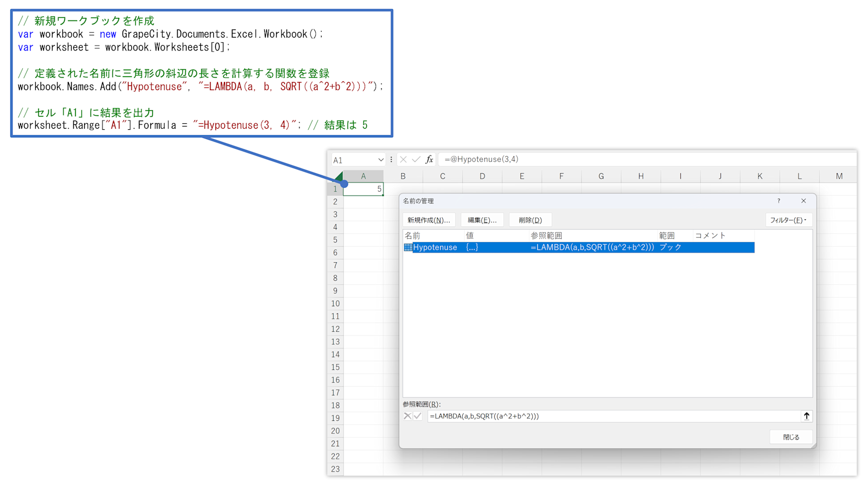Image resolution: width=868 pixels, height=486 pixels.
Task: Click the dialog resize grip corner
Action: pos(813,445)
